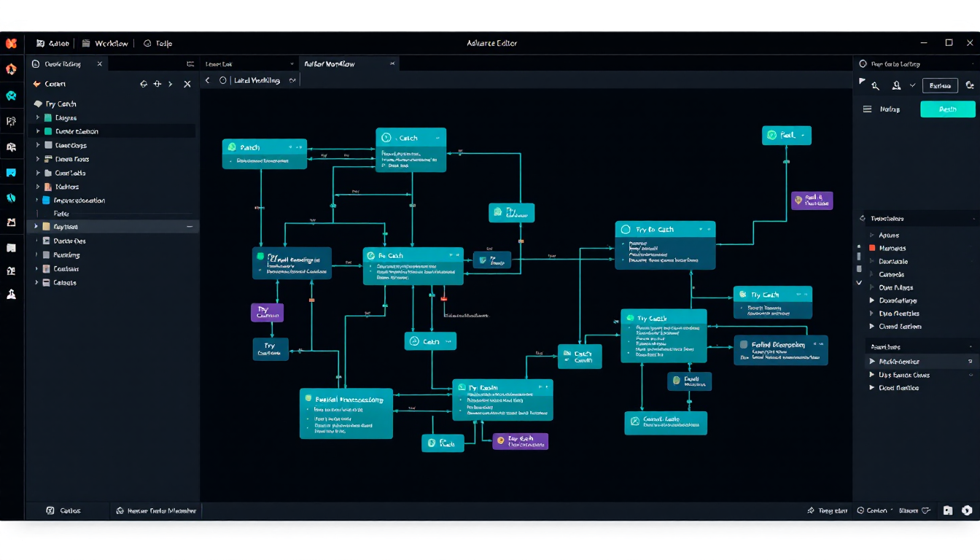Toggle the red square item in right panel list
980x560 pixels.
[872, 249]
